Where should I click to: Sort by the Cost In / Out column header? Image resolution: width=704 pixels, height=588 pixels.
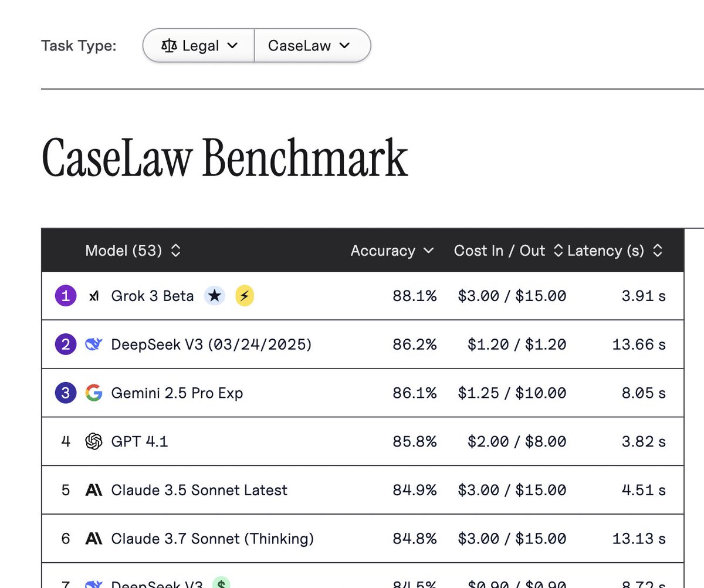click(x=508, y=251)
